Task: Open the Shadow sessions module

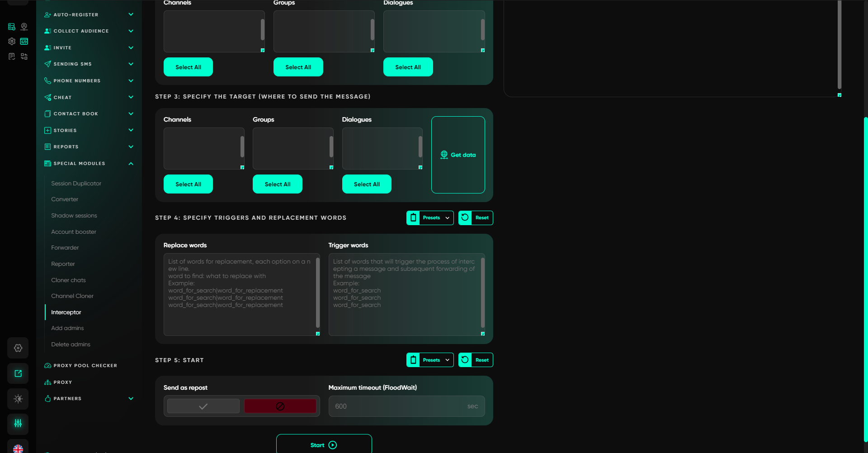Action: pos(74,216)
